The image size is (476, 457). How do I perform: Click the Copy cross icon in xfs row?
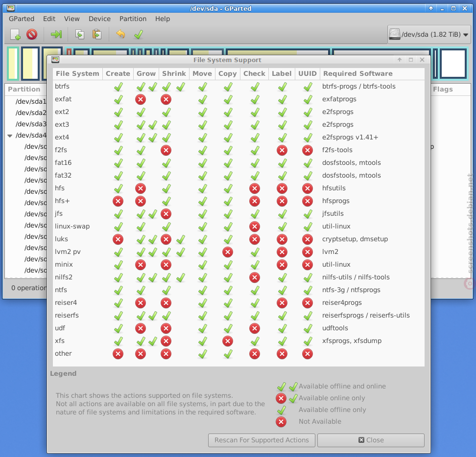click(x=227, y=341)
